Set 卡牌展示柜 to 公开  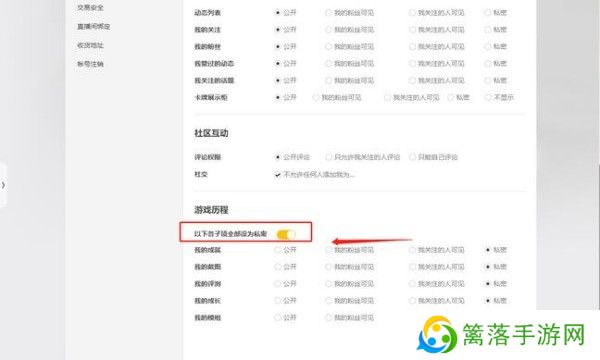pyautogui.click(x=277, y=98)
